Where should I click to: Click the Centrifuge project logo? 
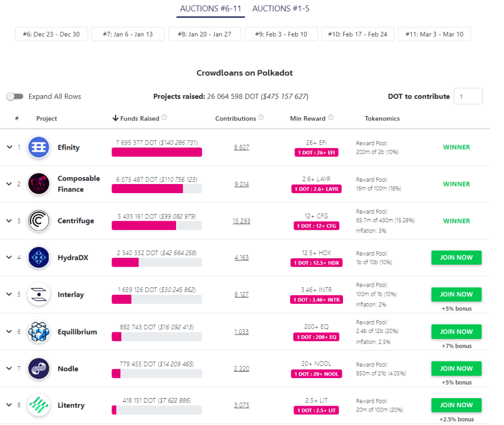click(39, 221)
